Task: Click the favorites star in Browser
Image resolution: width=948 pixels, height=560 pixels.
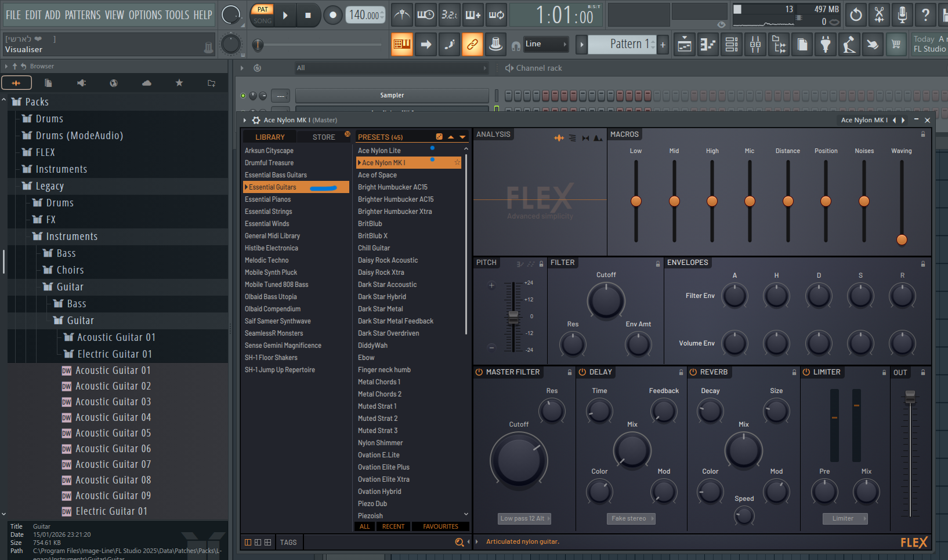Action: (179, 83)
